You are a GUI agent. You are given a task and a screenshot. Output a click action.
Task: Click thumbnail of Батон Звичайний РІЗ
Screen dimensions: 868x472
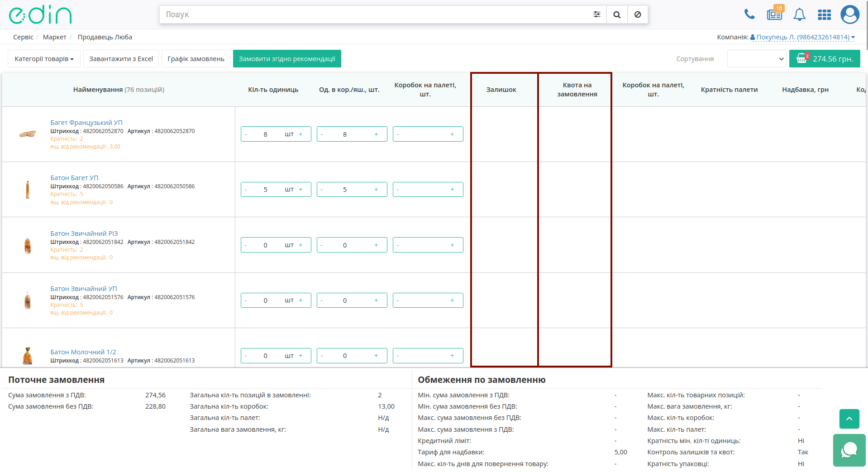[28, 245]
